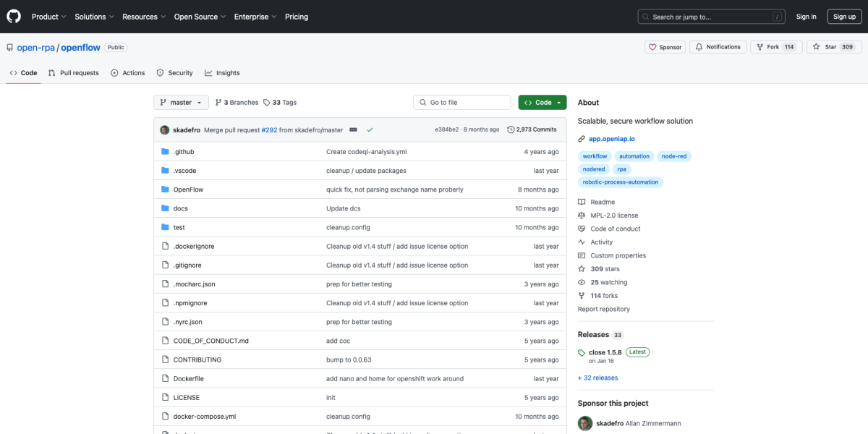Open the master branch dropdown
The width and height of the screenshot is (868, 434).
[181, 103]
